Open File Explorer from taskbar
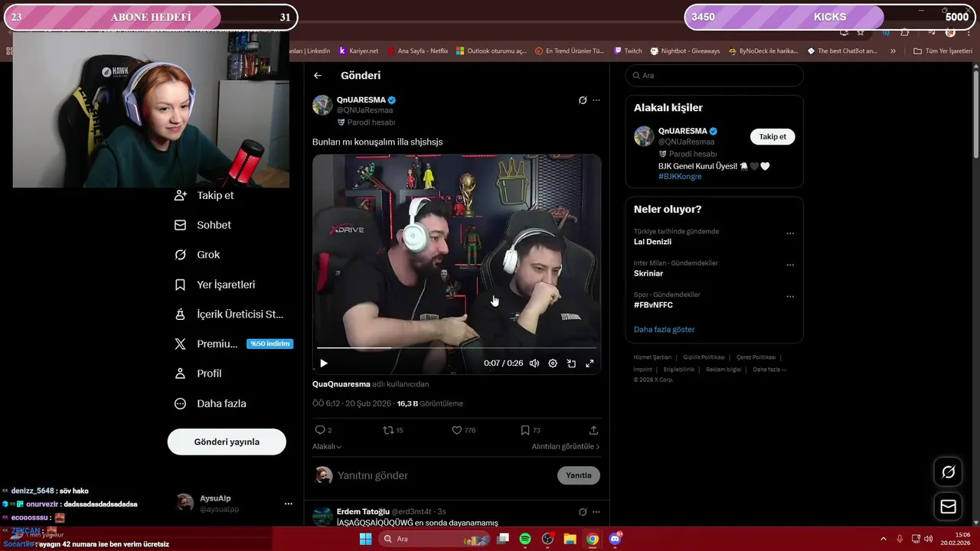This screenshot has height=551, width=980. [x=570, y=539]
